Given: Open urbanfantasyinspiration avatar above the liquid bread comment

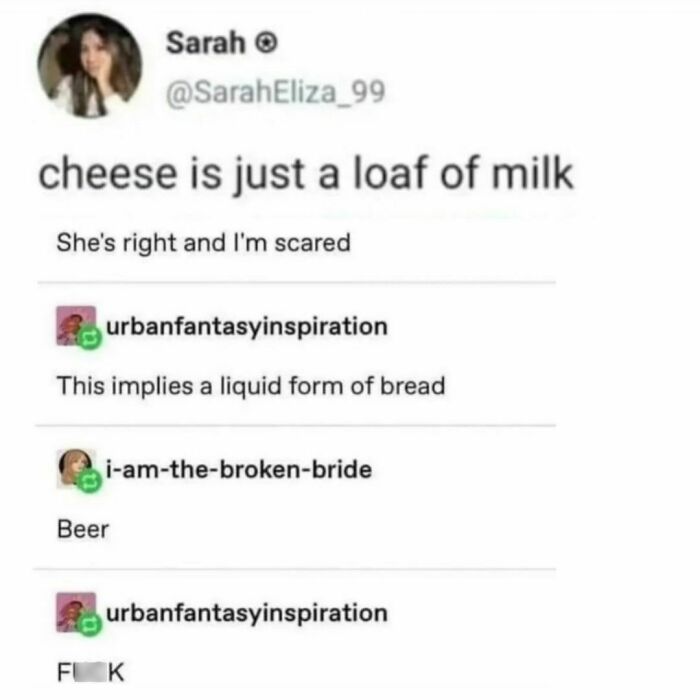Looking at the screenshot, I should (x=76, y=326).
